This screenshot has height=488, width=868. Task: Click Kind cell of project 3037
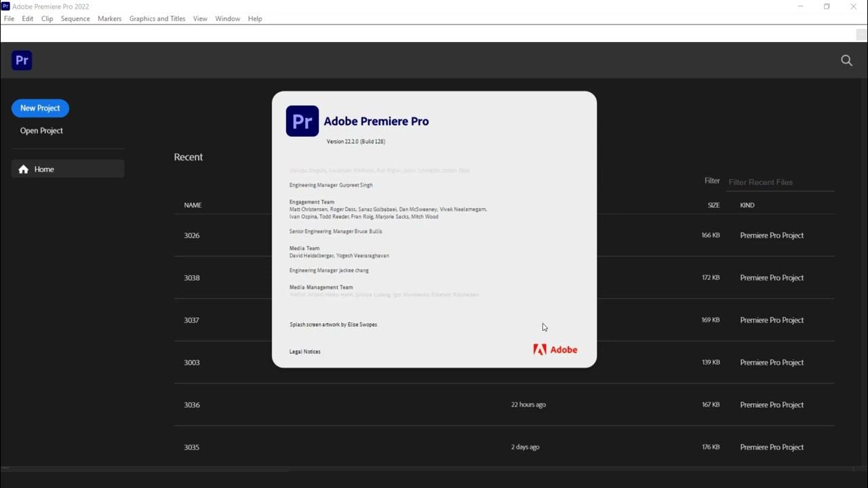(x=772, y=320)
